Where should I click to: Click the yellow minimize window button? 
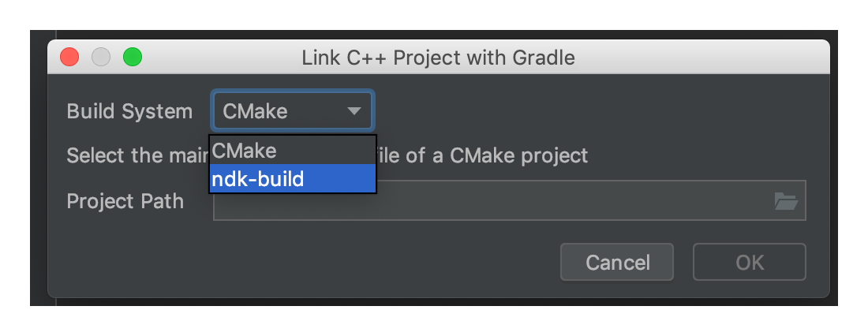(x=101, y=57)
